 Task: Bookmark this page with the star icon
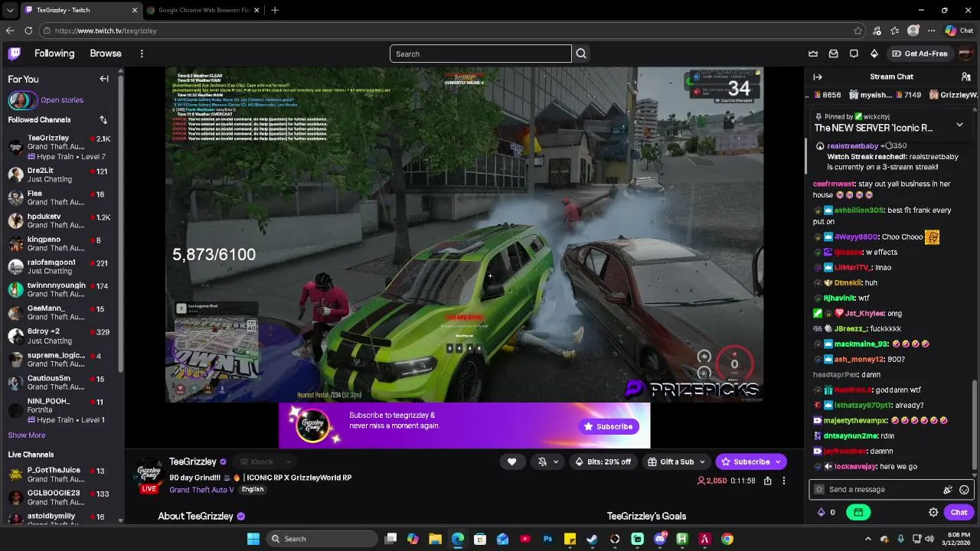point(858,31)
